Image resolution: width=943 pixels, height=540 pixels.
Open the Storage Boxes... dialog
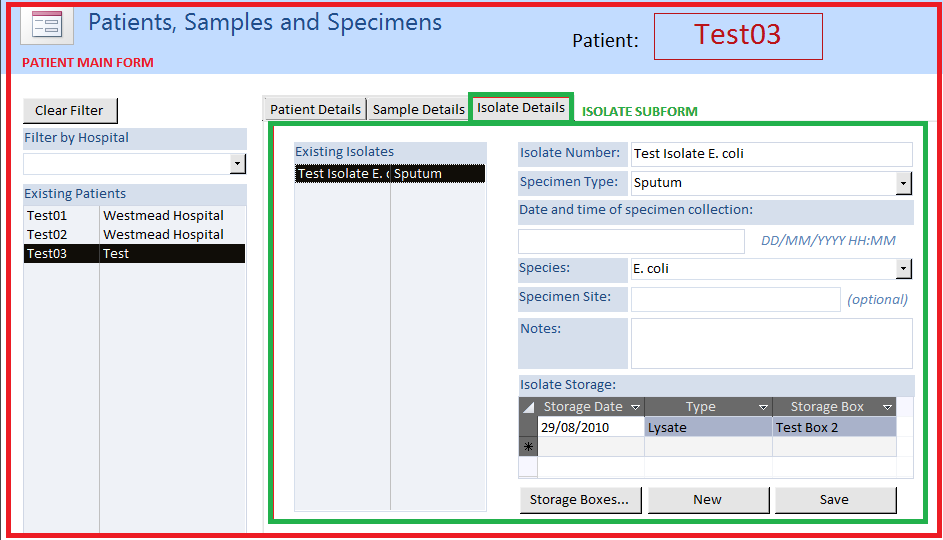(x=579, y=500)
